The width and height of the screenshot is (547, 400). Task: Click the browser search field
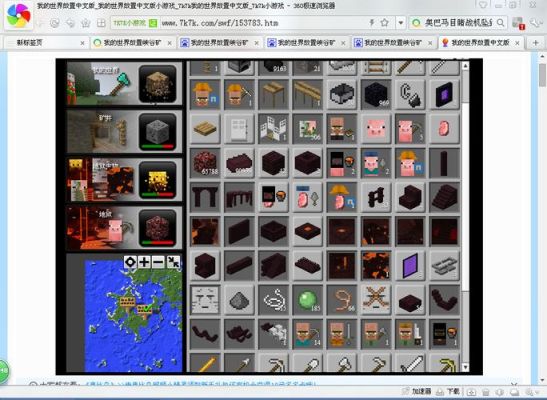point(457,23)
